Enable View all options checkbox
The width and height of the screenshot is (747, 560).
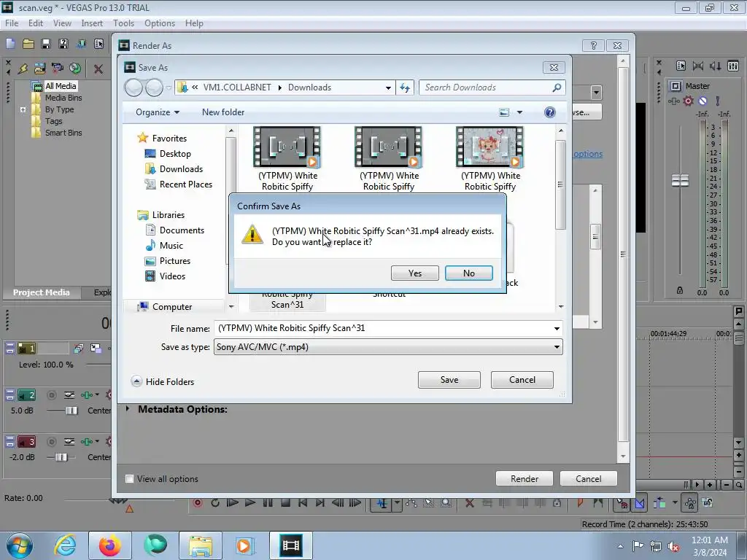click(x=129, y=478)
